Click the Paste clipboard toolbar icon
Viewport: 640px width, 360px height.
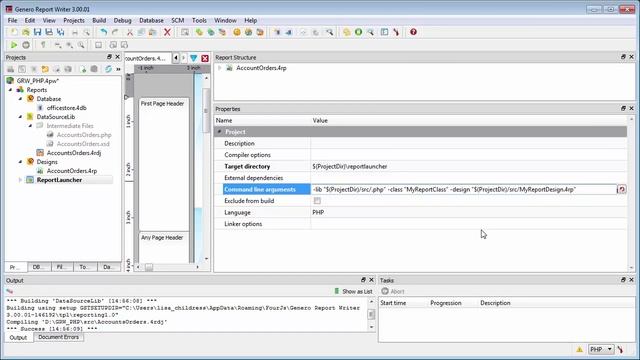point(153,32)
